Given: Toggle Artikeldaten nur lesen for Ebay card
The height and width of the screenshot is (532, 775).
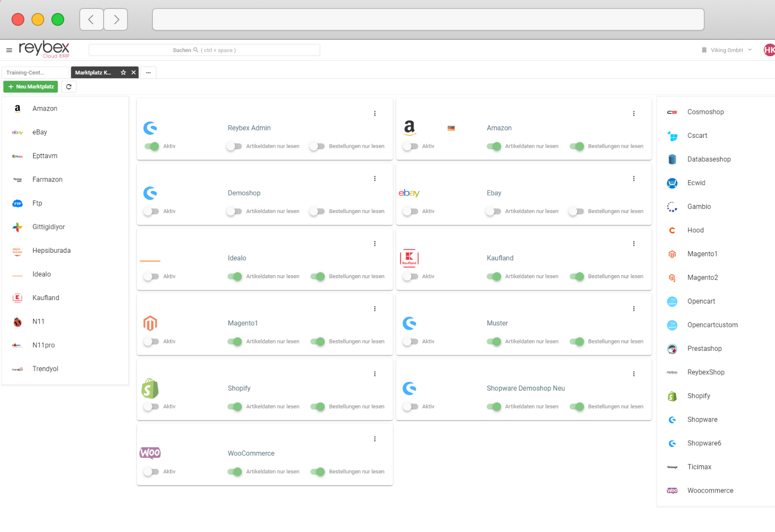Looking at the screenshot, I should click(493, 212).
